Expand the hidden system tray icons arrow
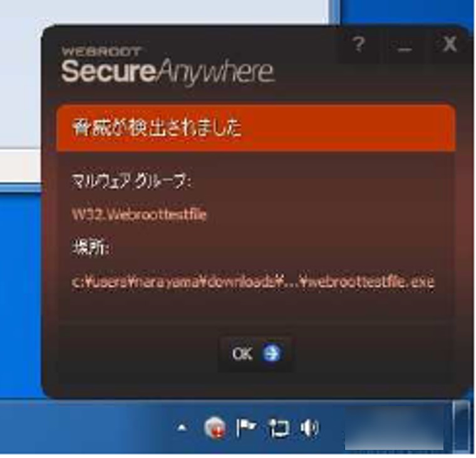Image resolution: width=476 pixels, height=458 pixels. pyautogui.click(x=182, y=428)
